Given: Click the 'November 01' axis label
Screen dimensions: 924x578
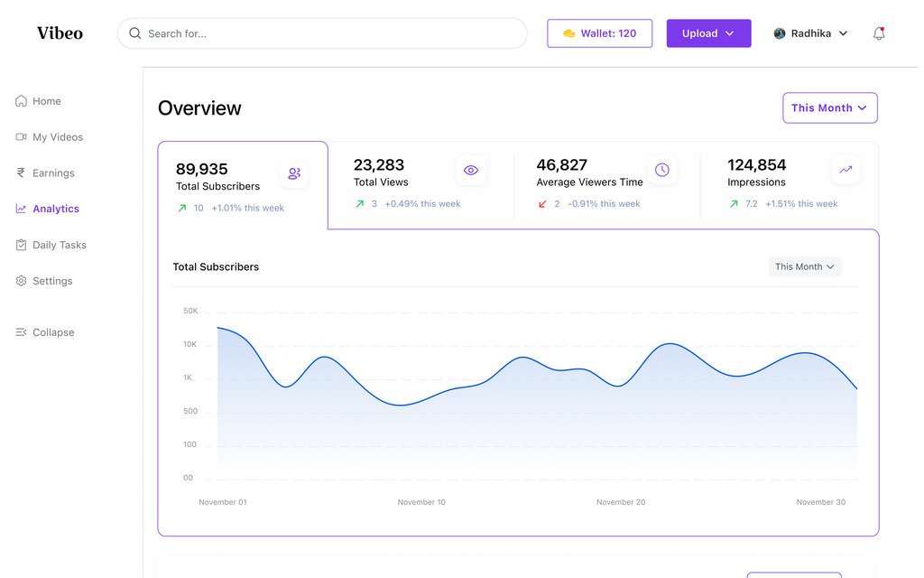Looking at the screenshot, I should (x=223, y=502).
